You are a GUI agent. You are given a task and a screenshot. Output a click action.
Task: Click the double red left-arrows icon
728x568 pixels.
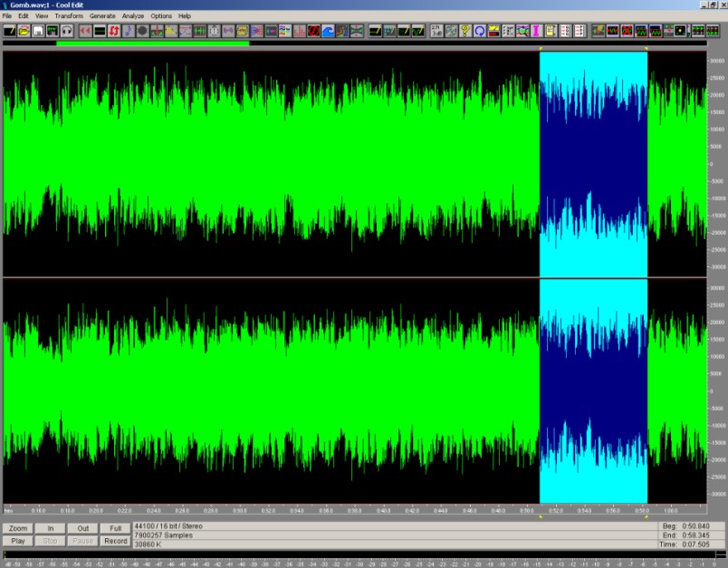tap(85, 31)
